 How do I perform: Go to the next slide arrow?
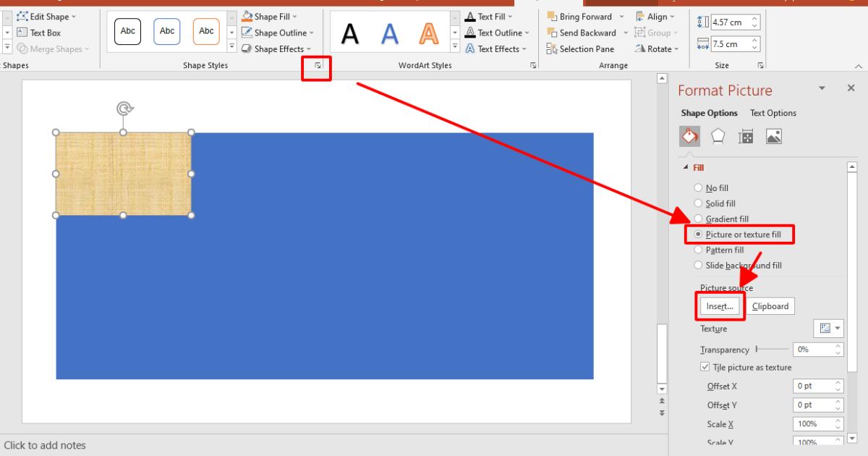click(x=661, y=413)
